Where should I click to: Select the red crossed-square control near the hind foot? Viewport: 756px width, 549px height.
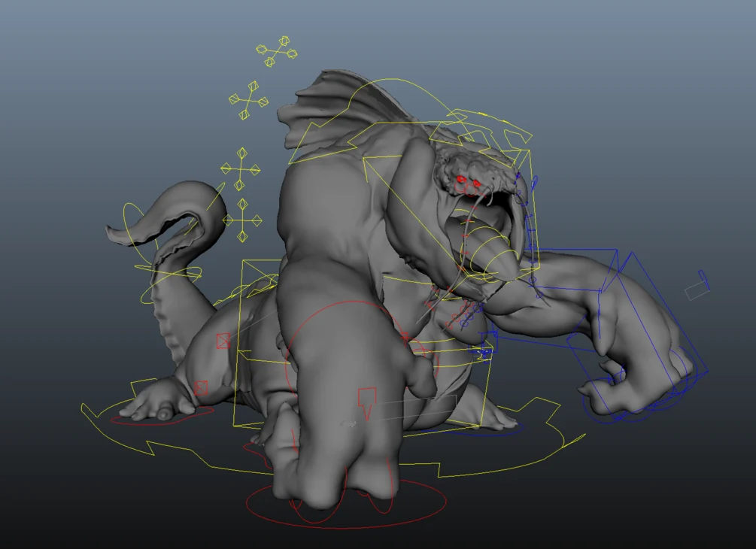(x=201, y=388)
